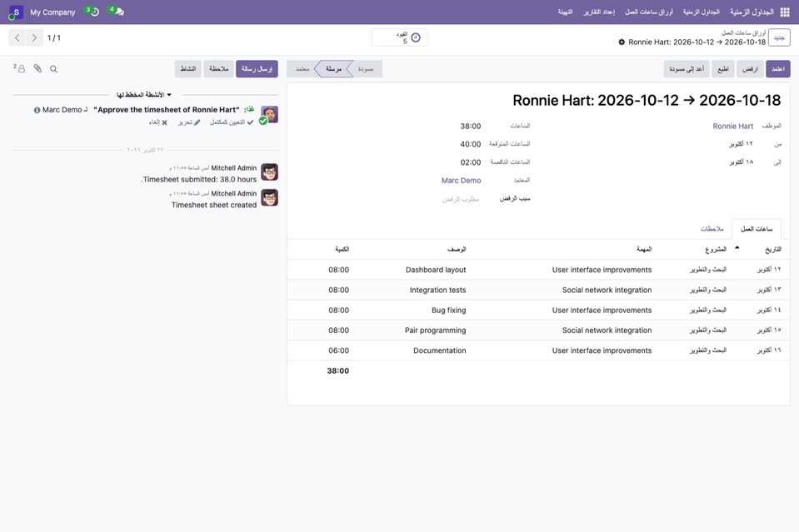Screen dimensions: 799x532
Task: Open the Marc Demo approver link
Action: coord(462,180)
